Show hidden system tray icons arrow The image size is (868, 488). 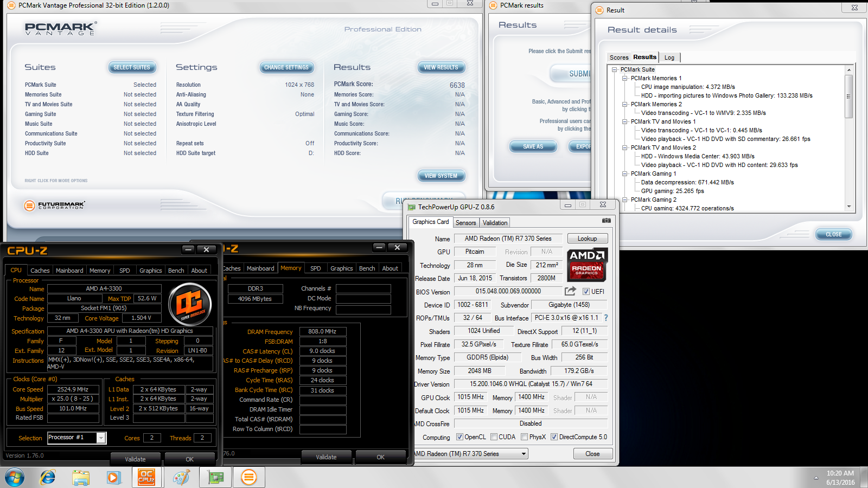(x=816, y=478)
